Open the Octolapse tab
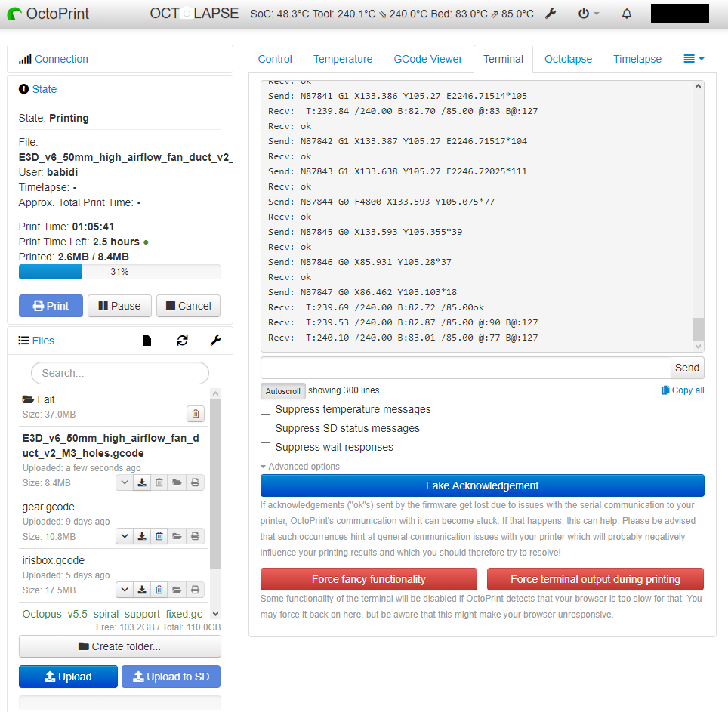This screenshot has height=712, width=728. coord(568,59)
